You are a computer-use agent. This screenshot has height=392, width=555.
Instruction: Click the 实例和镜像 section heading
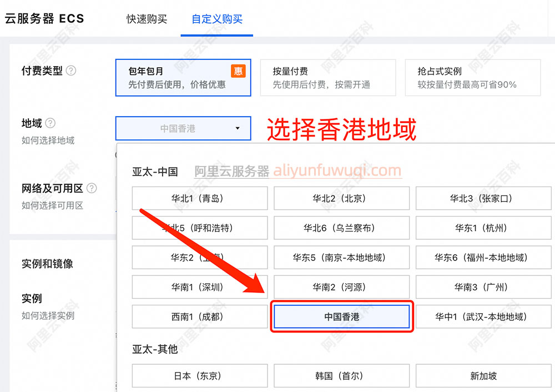pyautogui.click(x=47, y=263)
